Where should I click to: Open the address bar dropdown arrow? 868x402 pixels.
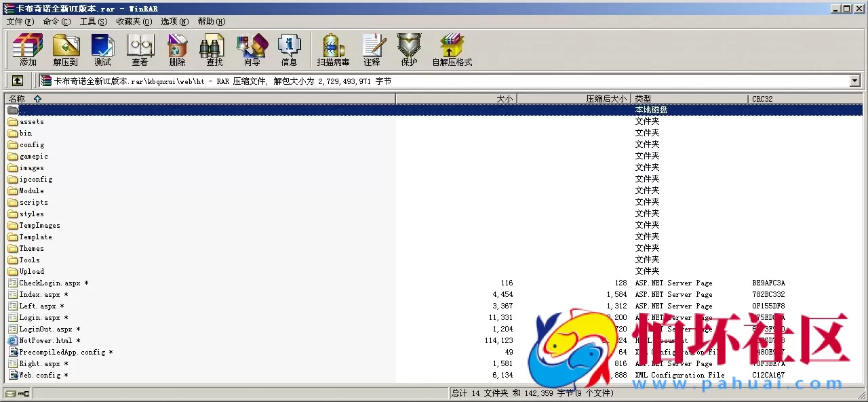(x=855, y=80)
